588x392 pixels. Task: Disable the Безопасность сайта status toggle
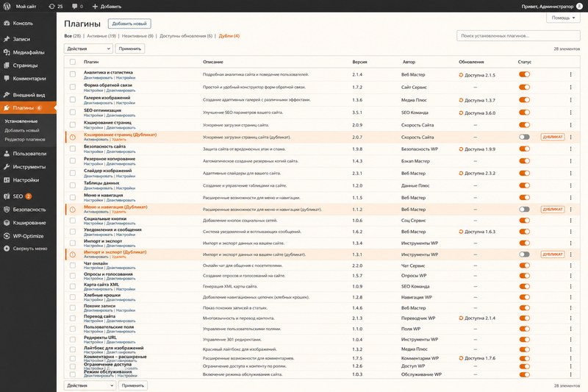click(524, 149)
